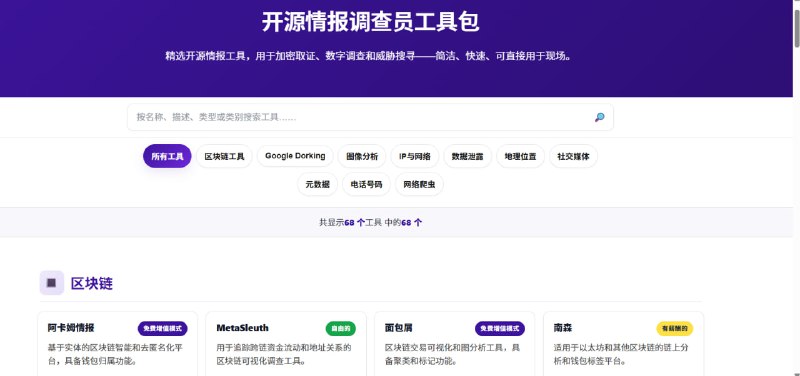Filter by 电话号码 category
The height and width of the screenshot is (376, 800).
[x=366, y=184]
